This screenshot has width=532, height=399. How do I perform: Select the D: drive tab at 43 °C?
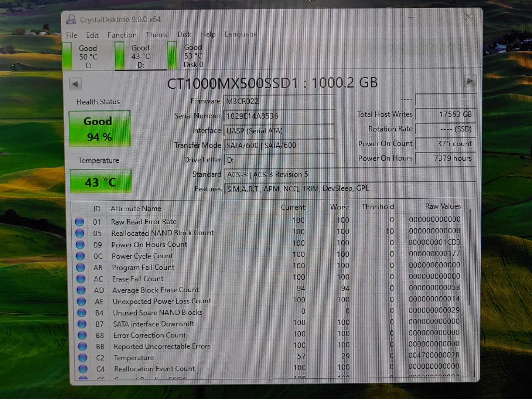[x=141, y=56]
